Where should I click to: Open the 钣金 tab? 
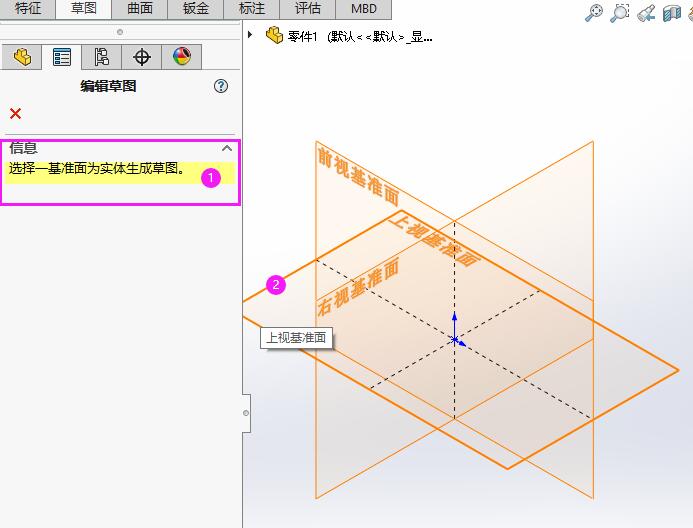[x=196, y=9]
